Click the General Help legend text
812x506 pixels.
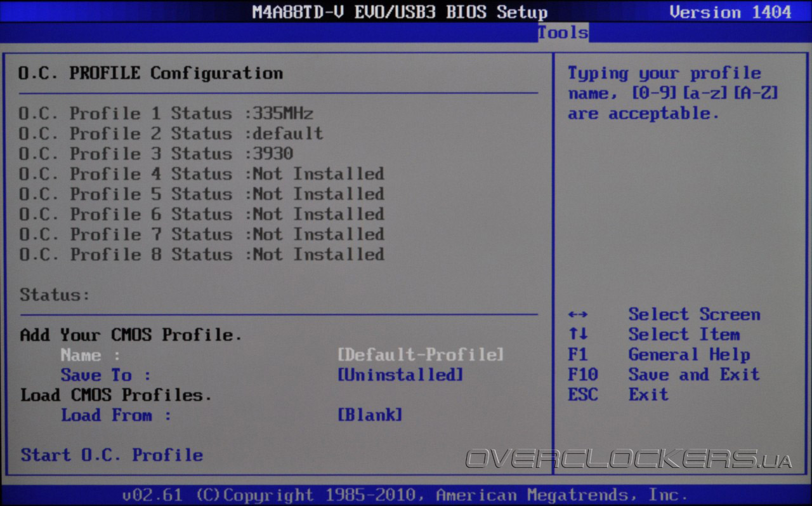click(x=690, y=355)
